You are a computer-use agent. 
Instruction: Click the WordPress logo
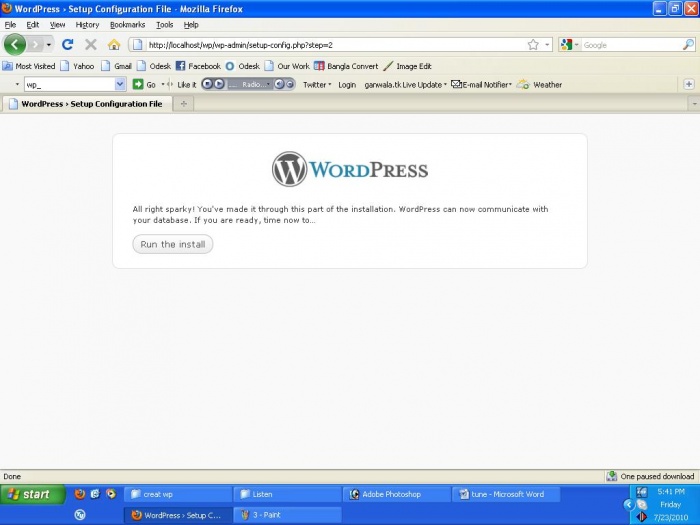click(x=350, y=169)
